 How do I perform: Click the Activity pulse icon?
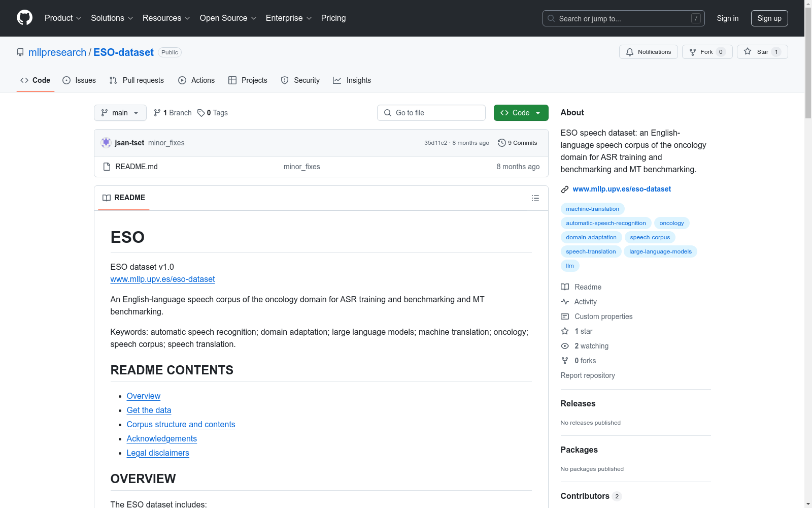[565, 302]
